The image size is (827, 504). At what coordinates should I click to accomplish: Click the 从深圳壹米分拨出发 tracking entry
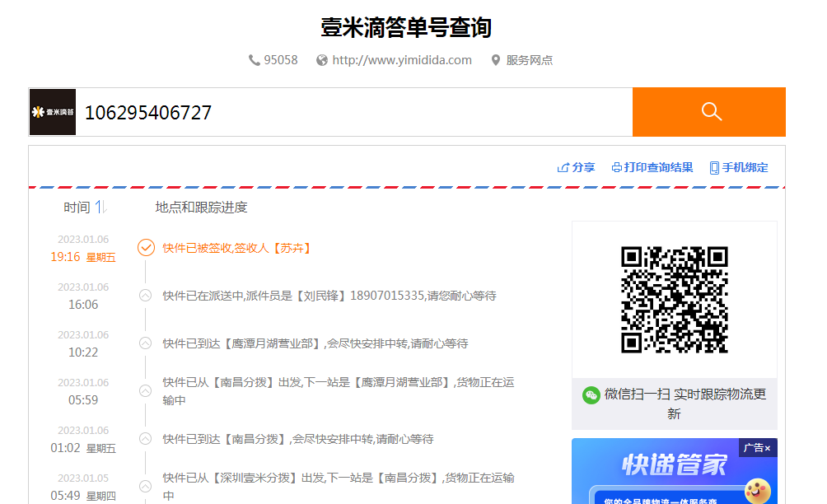coord(338,487)
